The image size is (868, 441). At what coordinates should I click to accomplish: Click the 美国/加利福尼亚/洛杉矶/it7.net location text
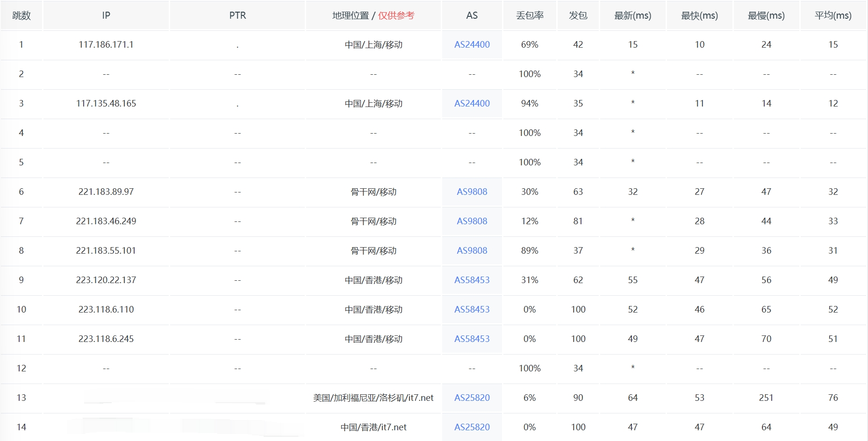pyautogui.click(x=373, y=398)
